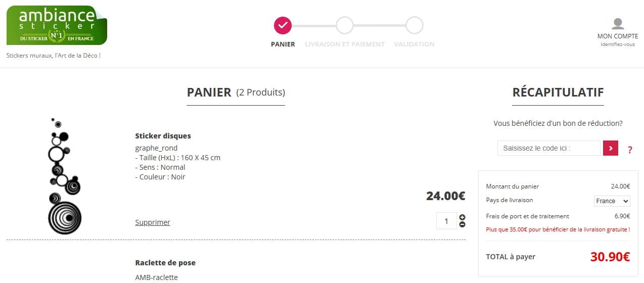
Task: Click the Panier checkmark step circle
Action: click(283, 25)
